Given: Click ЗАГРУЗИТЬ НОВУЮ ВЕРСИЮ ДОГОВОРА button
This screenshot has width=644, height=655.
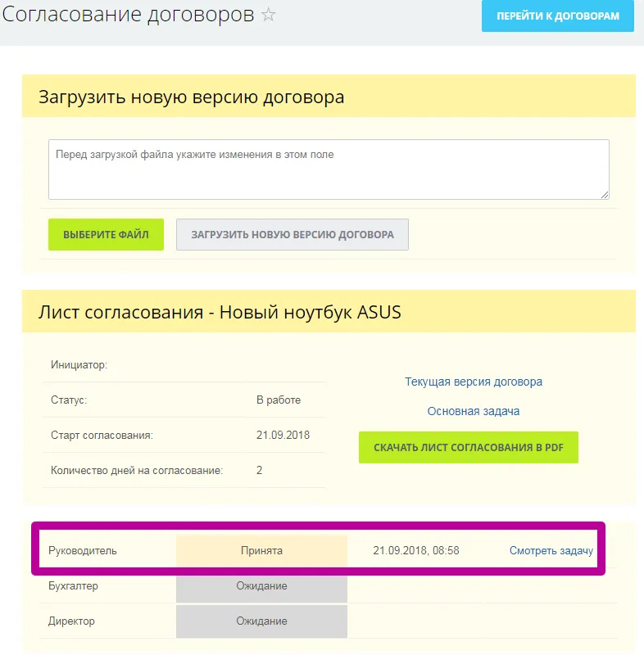Looking at the screenshot, I should (291, 234).
